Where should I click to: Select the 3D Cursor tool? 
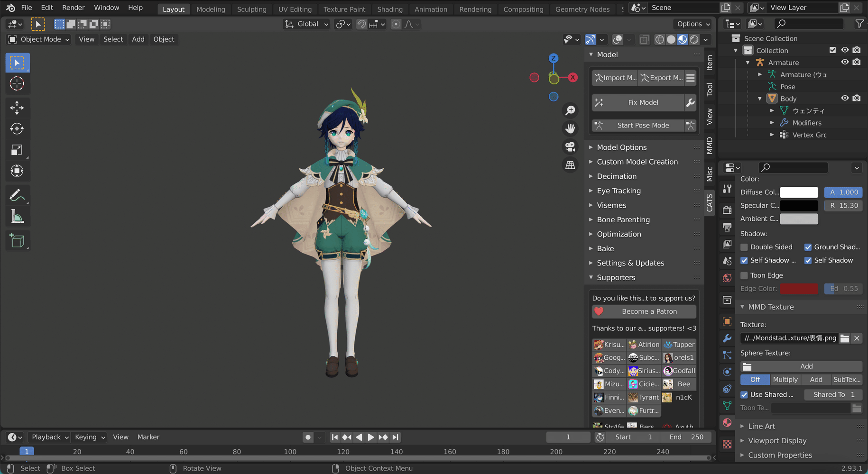17,84
